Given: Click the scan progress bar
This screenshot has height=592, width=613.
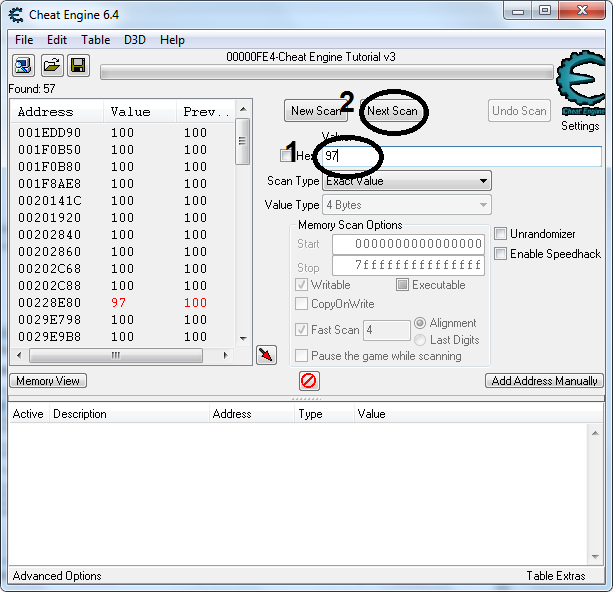Looking at the screenshot, I should pos(327,72).
